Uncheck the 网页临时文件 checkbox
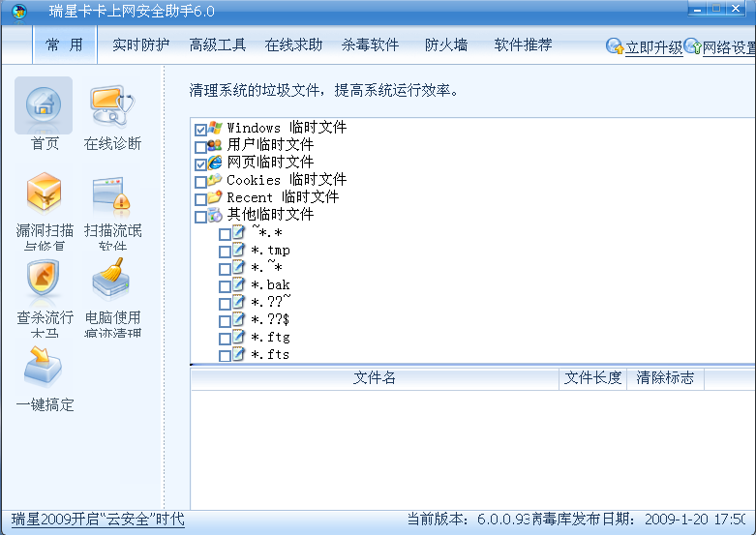Viewport: 756px width, 535px height. (x=200, y=164)
